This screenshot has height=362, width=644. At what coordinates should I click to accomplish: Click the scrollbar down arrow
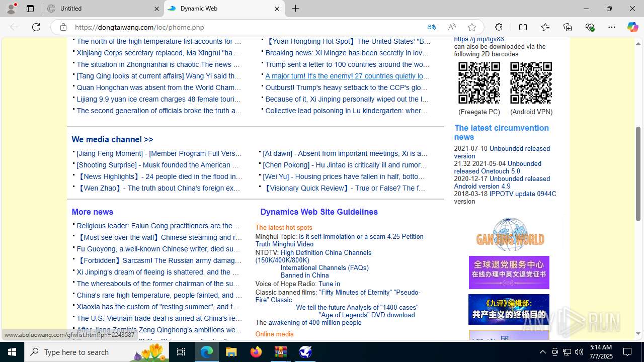click(638, 333)
